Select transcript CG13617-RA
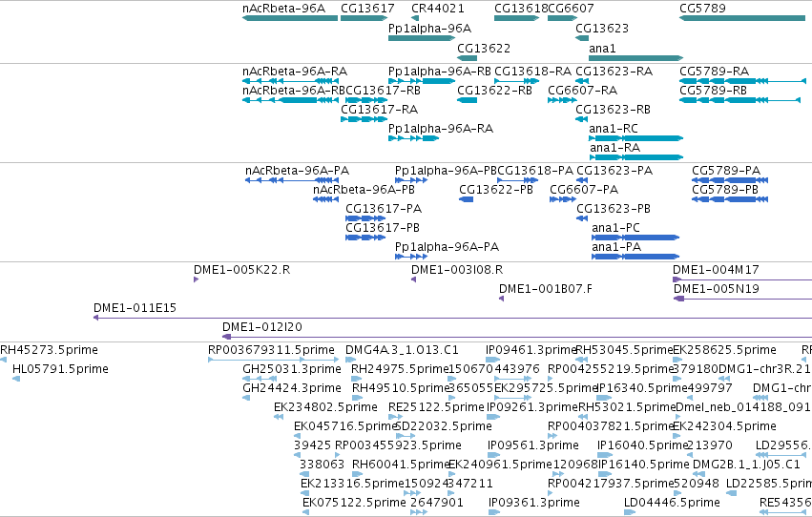The image size is (812, 517). tap(364, 119)
